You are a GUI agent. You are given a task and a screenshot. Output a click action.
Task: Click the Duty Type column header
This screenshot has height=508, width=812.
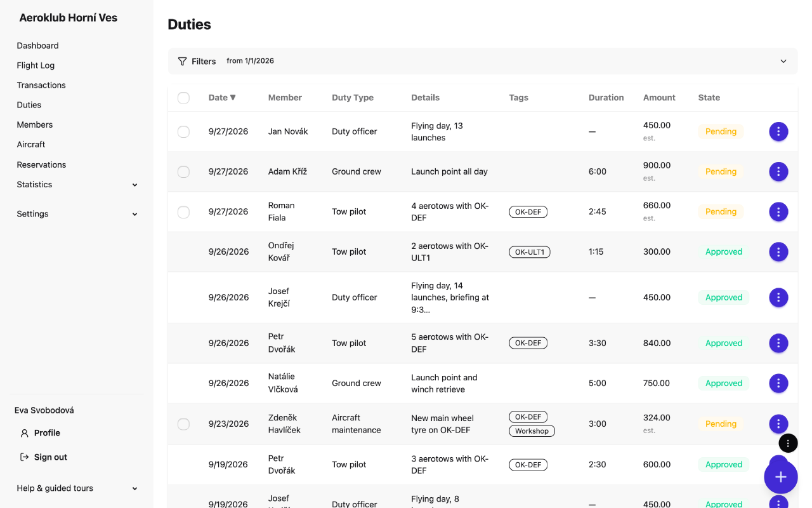[x=353, y=98]
